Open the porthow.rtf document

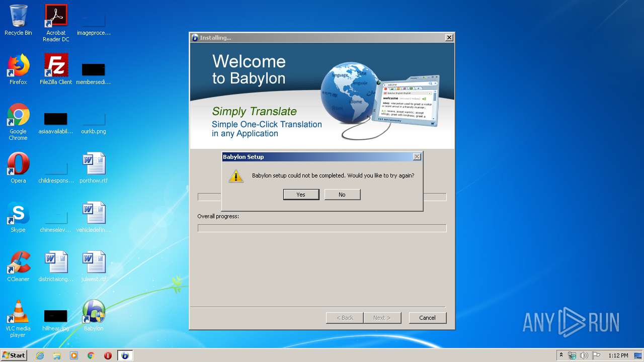pos(94,168)
